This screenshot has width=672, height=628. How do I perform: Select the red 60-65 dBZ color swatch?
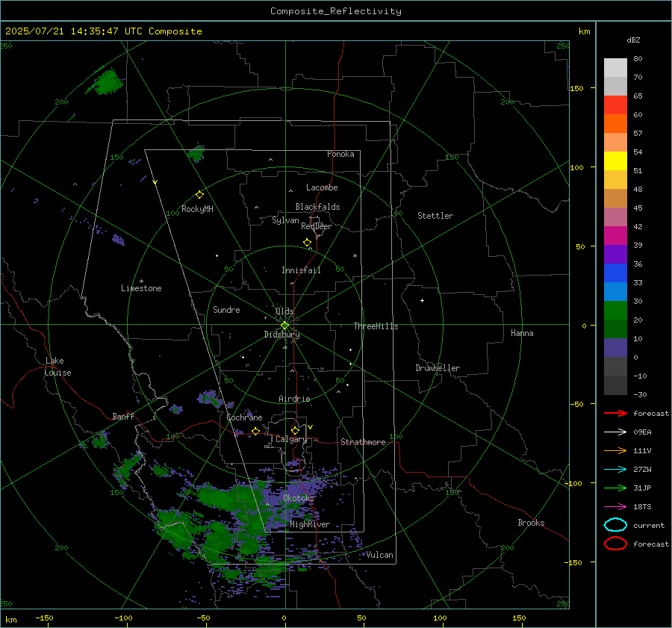click(615, 105)
